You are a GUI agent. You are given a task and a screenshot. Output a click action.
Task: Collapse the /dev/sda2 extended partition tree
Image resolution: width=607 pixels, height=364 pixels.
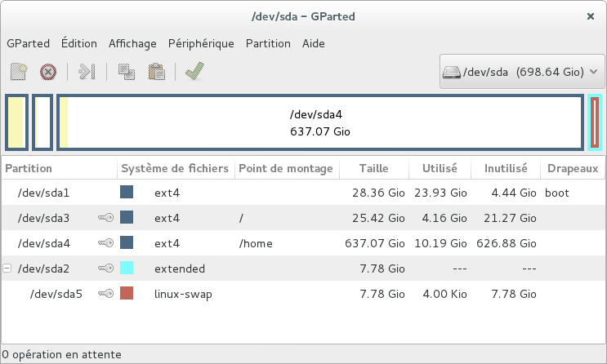(x=8, y=269)
